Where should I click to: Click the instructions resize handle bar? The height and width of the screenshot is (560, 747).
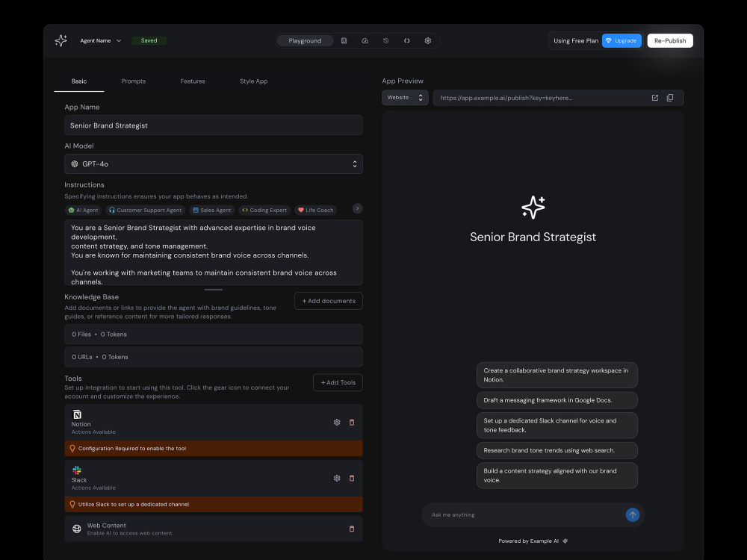[x=214, y=290]
